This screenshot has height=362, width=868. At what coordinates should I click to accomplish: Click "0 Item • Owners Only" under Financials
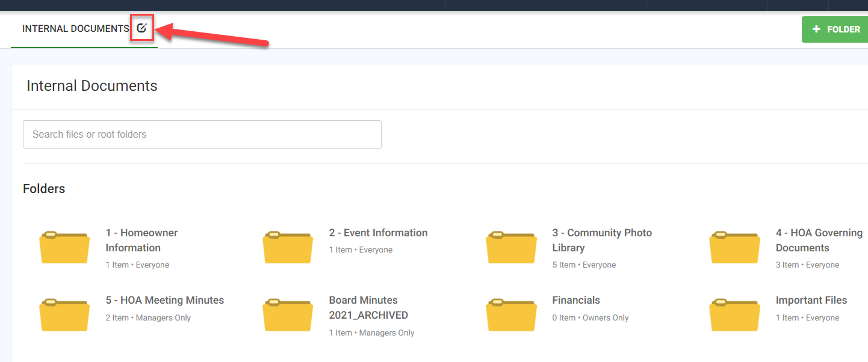pos(590,317)
